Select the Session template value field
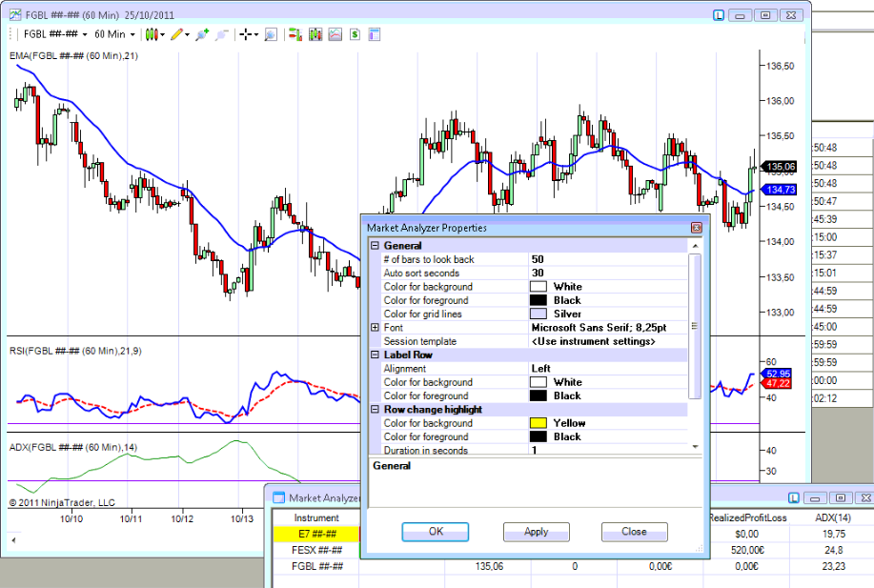 (x=607, y=341)
